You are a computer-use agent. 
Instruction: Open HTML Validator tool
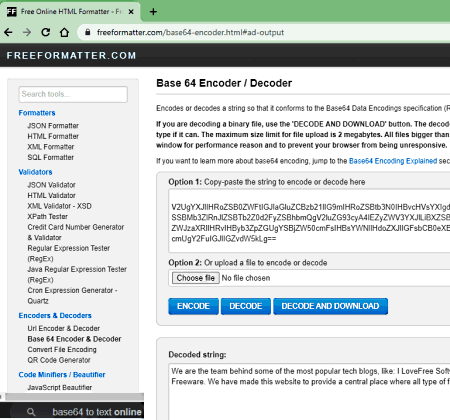coord(51,195)
